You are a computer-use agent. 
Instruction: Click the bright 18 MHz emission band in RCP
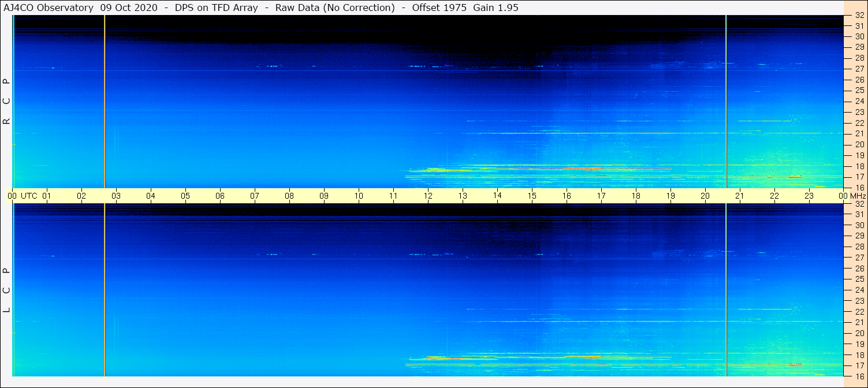[x=540, y=169]
